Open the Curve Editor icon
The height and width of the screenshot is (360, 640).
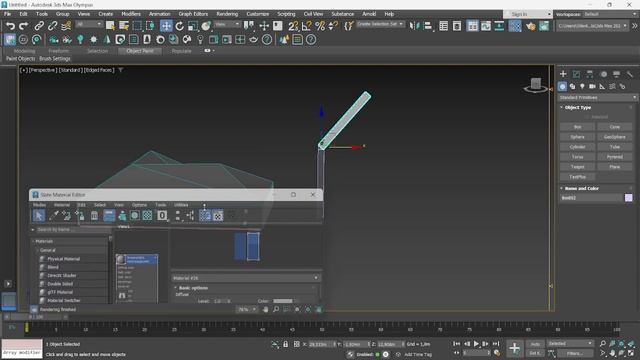(486, 26)
